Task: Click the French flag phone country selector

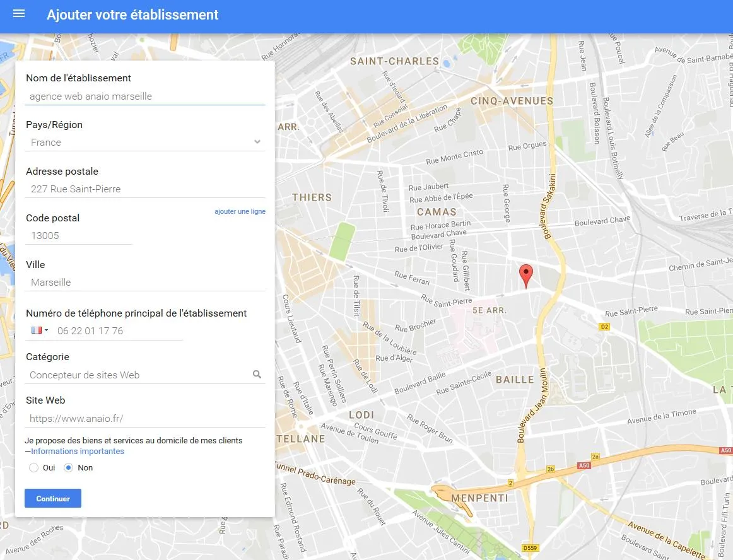Action: [x=38, y=330]
